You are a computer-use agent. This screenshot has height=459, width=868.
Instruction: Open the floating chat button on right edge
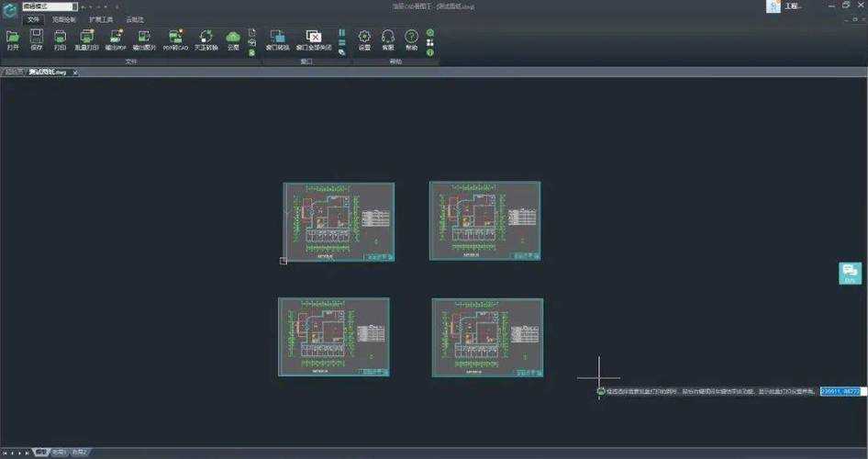[x=850, y=273]
